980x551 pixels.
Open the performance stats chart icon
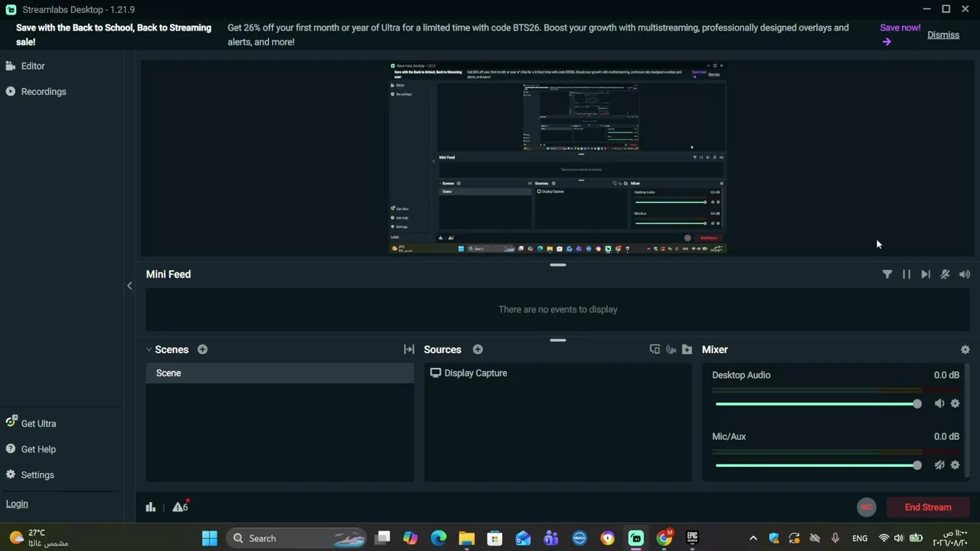point(151,507)
